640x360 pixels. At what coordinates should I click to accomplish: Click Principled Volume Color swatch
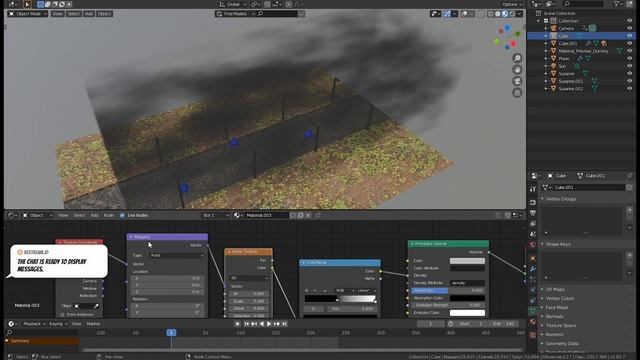tap(467, 261)
